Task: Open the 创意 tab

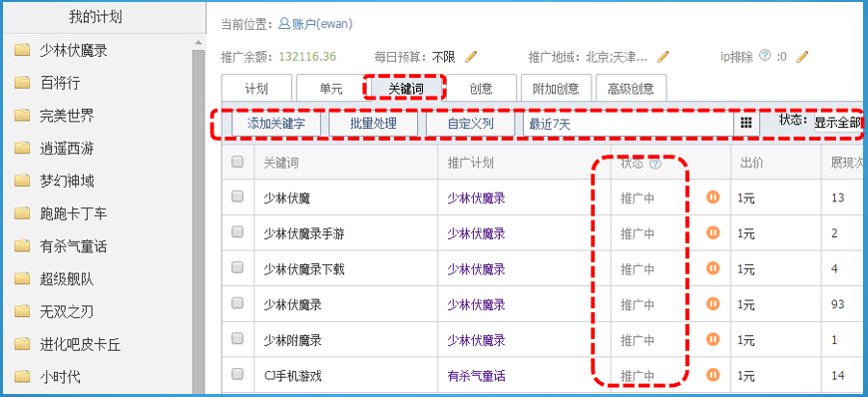Action: pyautogui.click(x=481, y=88)
